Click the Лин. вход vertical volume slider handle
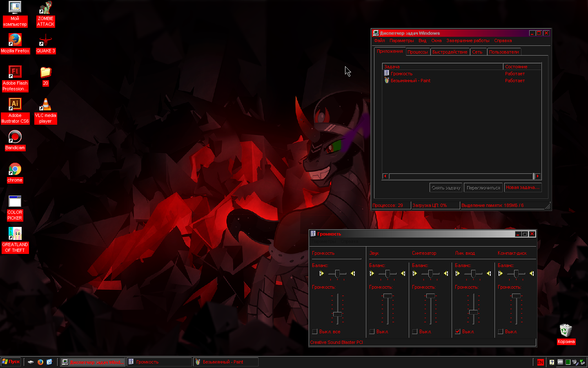 coord(473,312)
